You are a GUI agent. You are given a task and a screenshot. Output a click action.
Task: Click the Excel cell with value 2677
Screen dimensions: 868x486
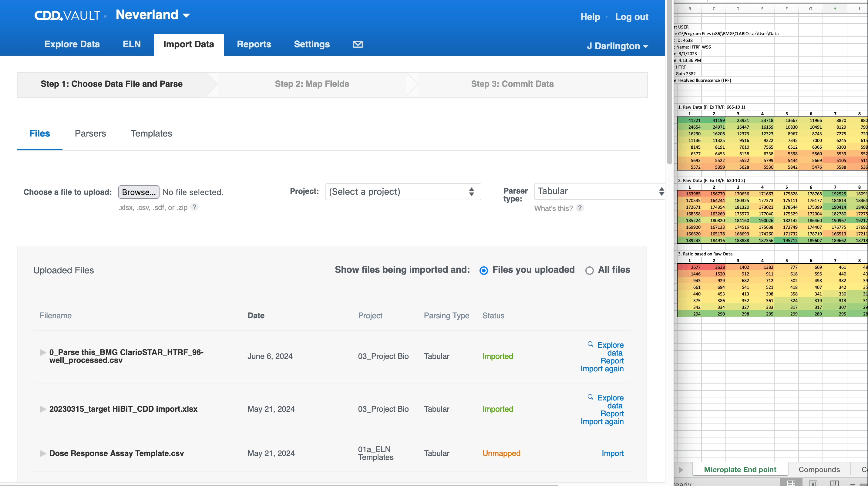point(689,267)
